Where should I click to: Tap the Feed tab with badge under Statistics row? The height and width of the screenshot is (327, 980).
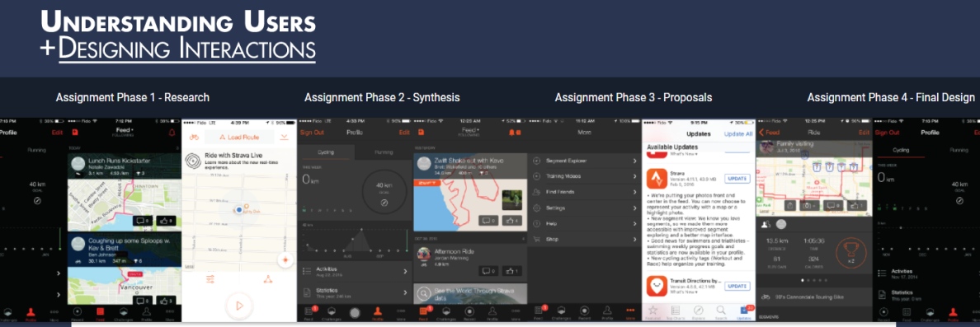tap(309, 312)
